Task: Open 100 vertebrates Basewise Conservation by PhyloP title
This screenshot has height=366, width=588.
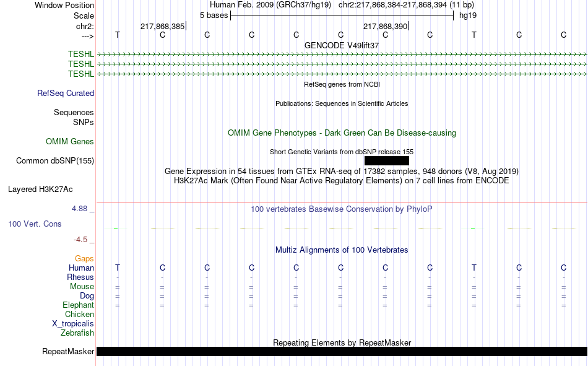Action: point(342,209)
